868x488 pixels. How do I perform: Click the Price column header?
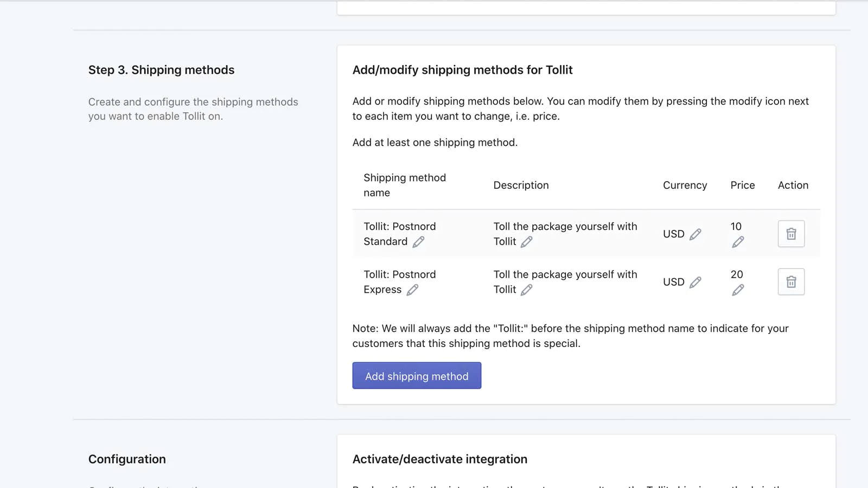742,185
